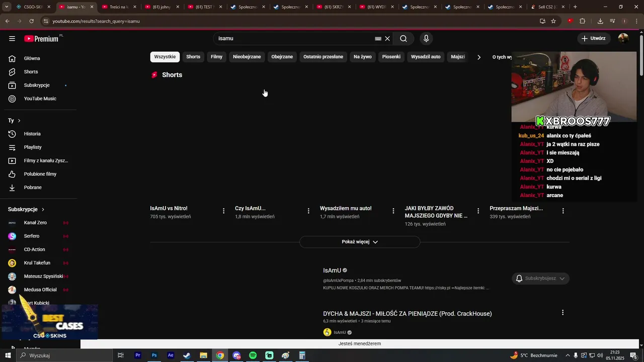Open more options for IsAmU vs Nitro short
The width and height of the screenshot is (644, 362).
[x=224, y=211]
